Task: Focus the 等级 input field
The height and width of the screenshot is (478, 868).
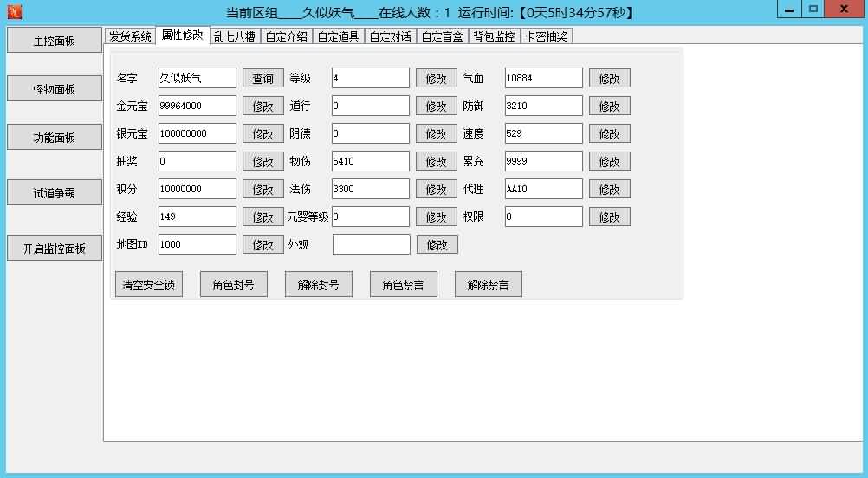Action: point(371,78)
